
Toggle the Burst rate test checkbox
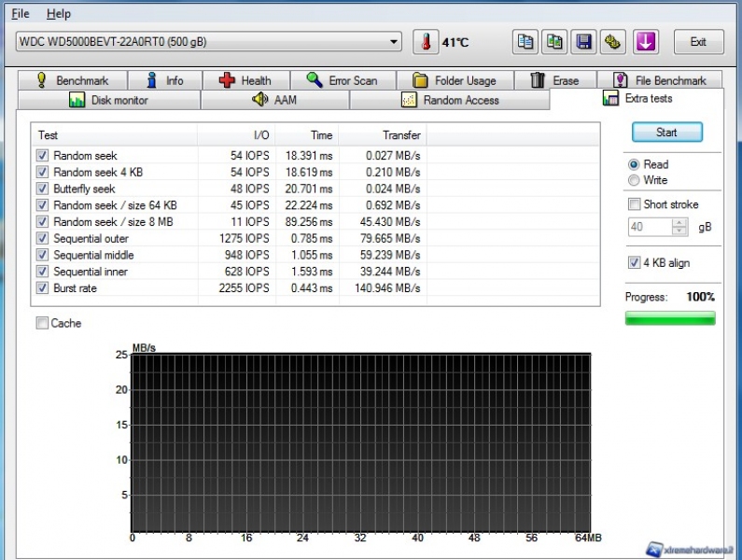point(42,288)
